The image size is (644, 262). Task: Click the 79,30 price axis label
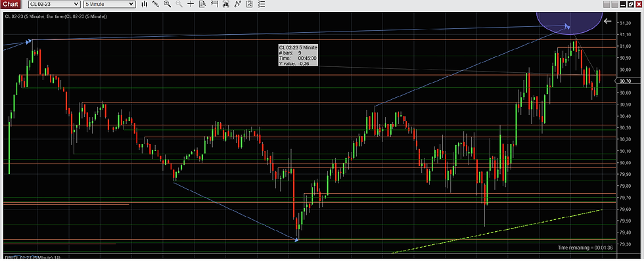coord(625,244)
